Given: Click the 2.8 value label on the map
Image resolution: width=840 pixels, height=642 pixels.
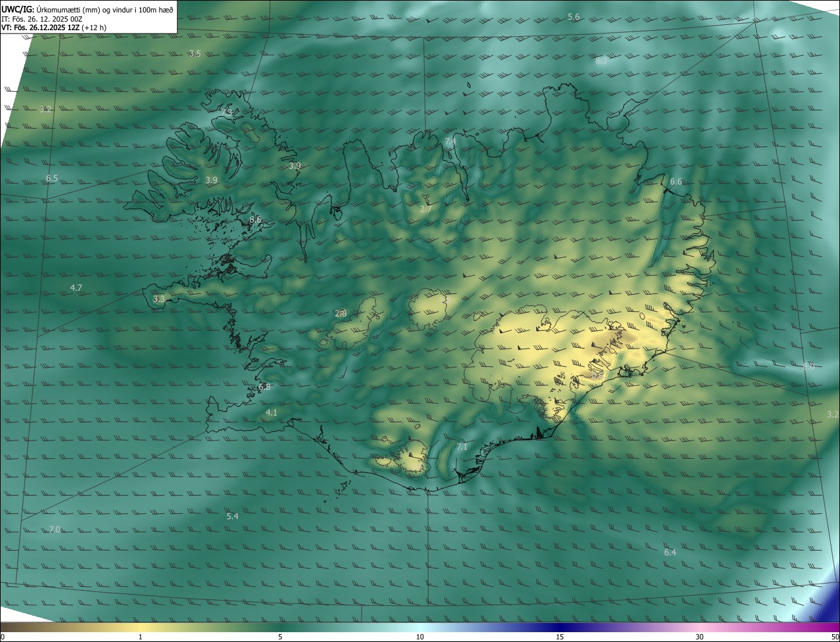Looking at the screenshot, I should tap(341, 313).
